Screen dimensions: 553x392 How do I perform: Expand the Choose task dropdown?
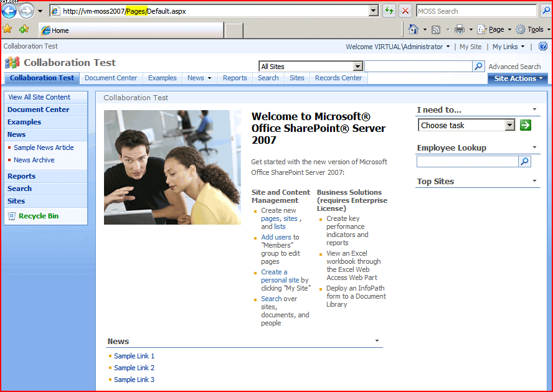pyautogui.click(x=509, y=125)
